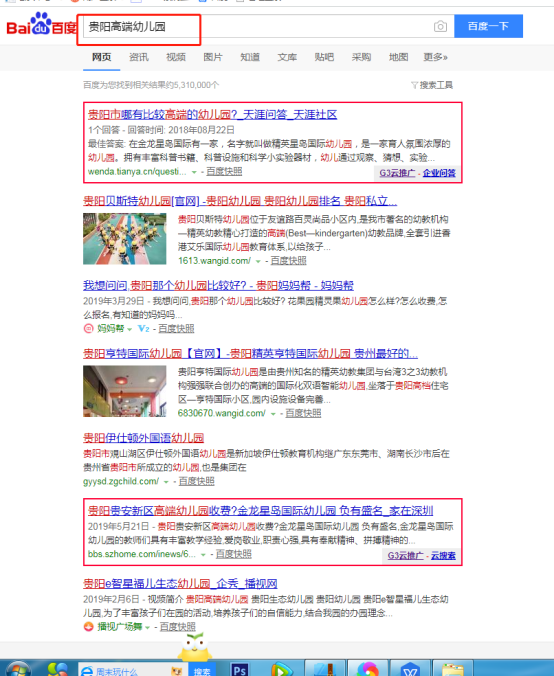The height and width of the screenshot is (676, 554).
Task: Click G3云推广 link in szhome result
Action: point(405,556)
